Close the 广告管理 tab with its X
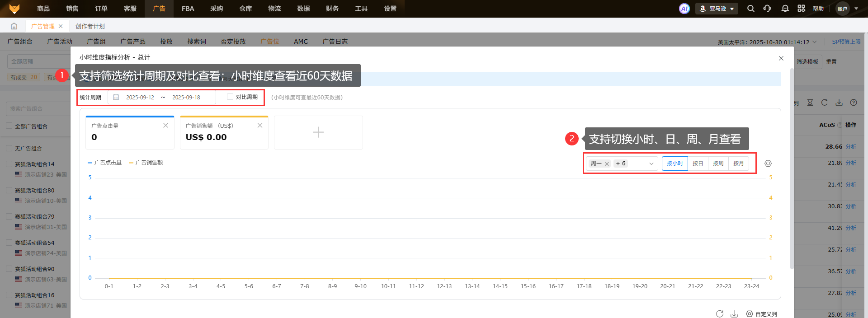Image resolution: width=868 pixels, height=318 pixels. [61, 26]
